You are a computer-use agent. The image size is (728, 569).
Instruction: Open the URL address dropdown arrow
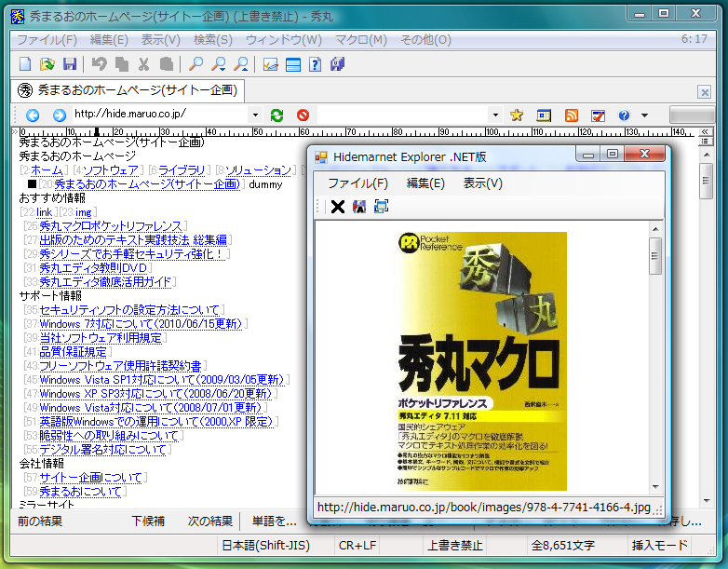[x=255, y=115]
